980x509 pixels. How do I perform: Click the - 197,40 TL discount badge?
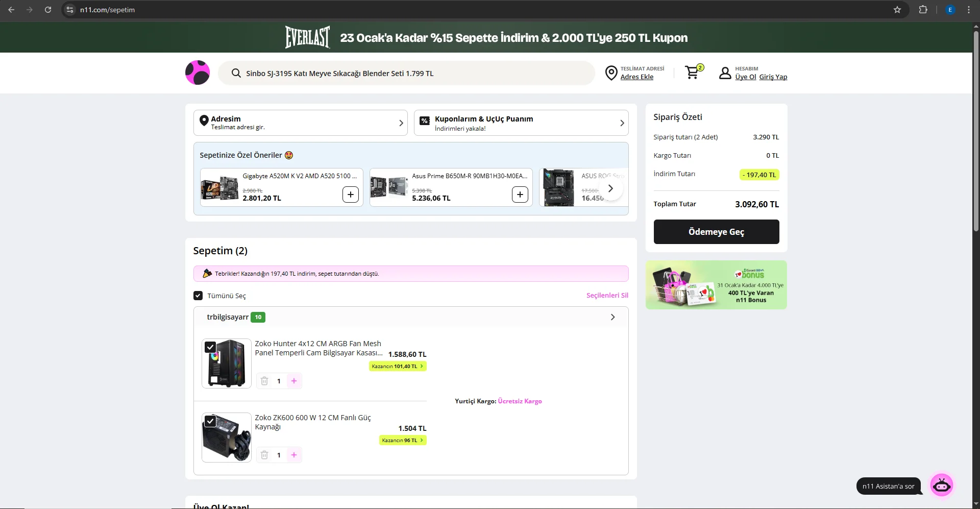click(x=759, y=175)
